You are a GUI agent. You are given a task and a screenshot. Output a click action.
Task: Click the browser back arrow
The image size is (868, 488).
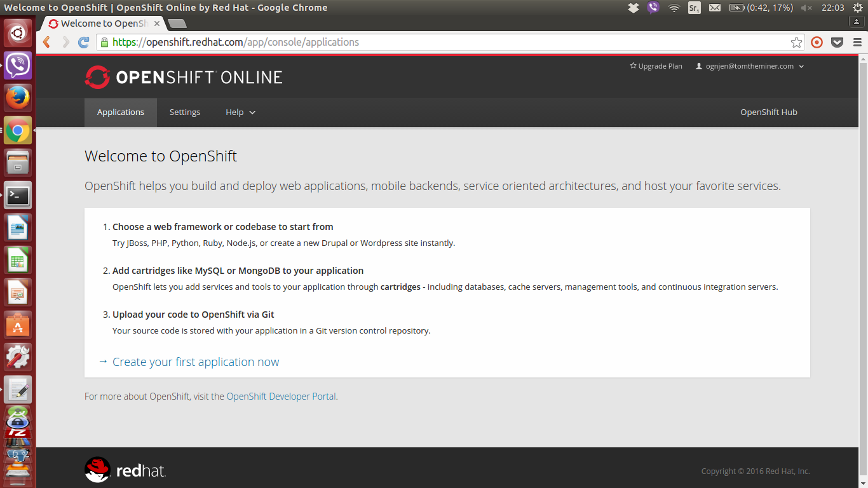46,43
